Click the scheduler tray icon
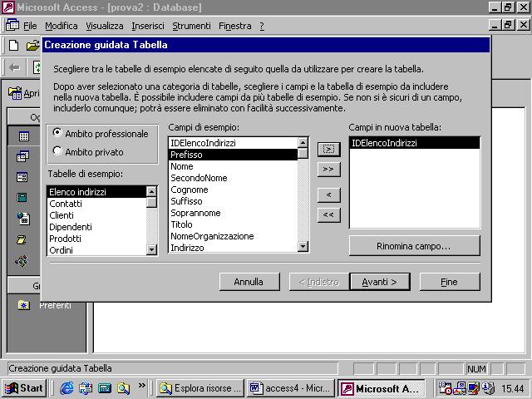 point(446,388)
